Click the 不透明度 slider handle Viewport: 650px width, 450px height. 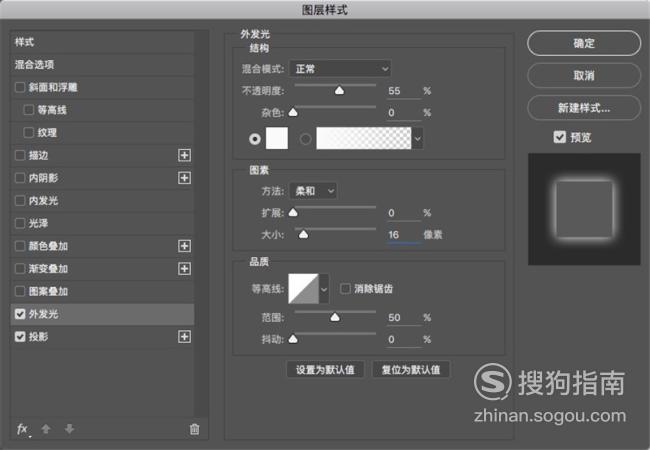pos(340,90)
